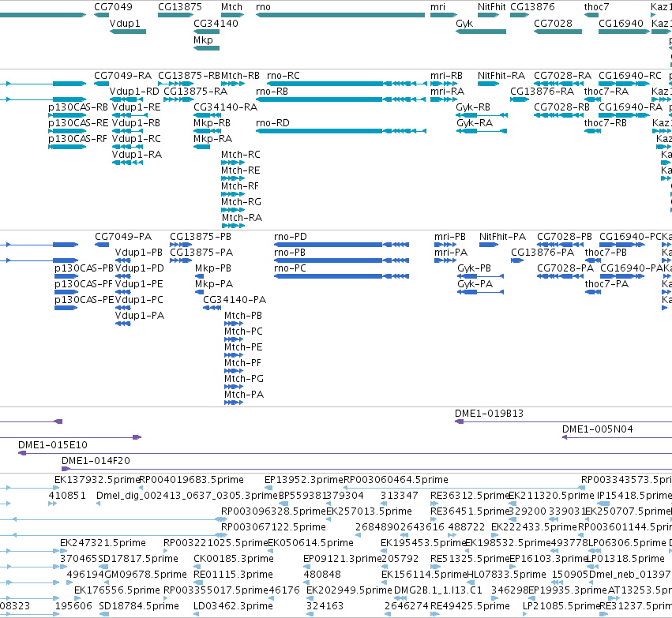
Task: Click the CG7049 gene label
Action: (x=113, y=7)
